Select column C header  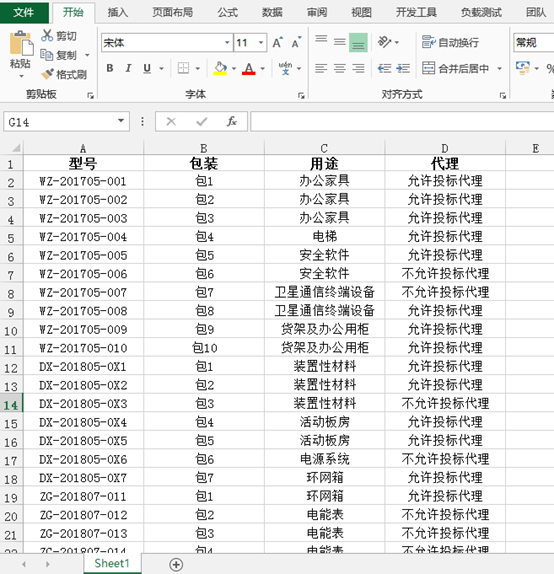point(324,148)
